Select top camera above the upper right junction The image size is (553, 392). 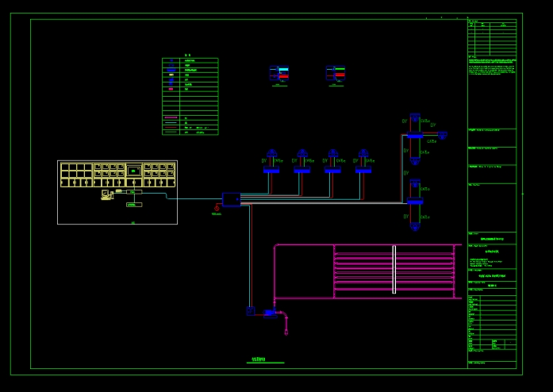pyautogui.click(x=415, y=118)
